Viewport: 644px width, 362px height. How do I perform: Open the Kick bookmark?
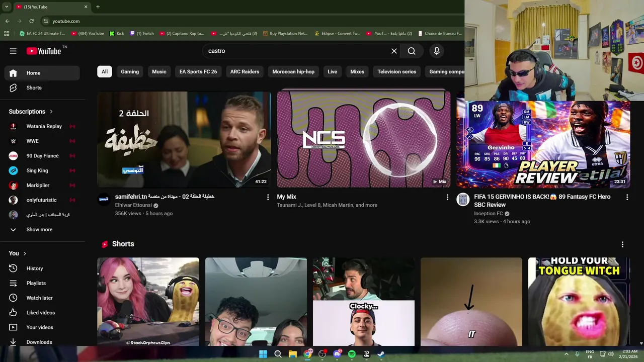click(116, 34)
